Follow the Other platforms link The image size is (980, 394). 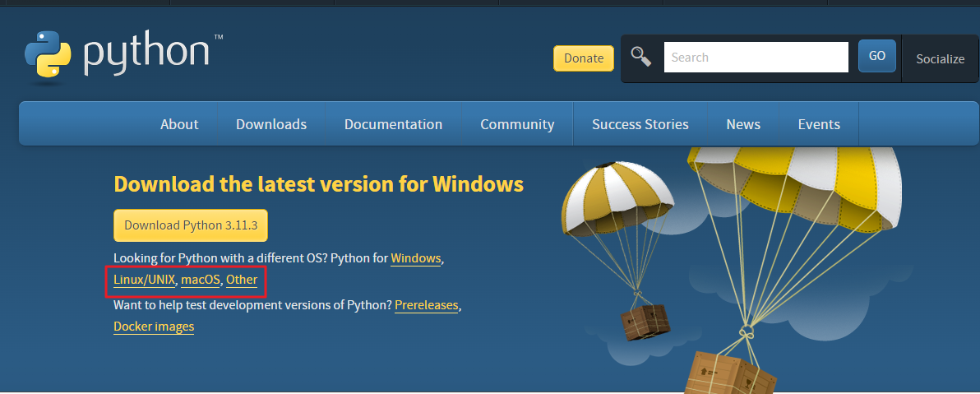(x=242, y=280)
